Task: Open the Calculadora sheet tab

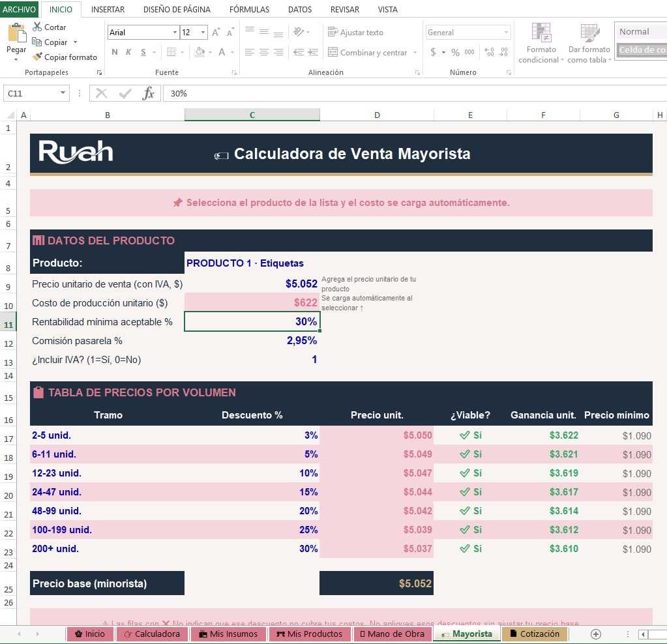Action: [x=152, y=634]
